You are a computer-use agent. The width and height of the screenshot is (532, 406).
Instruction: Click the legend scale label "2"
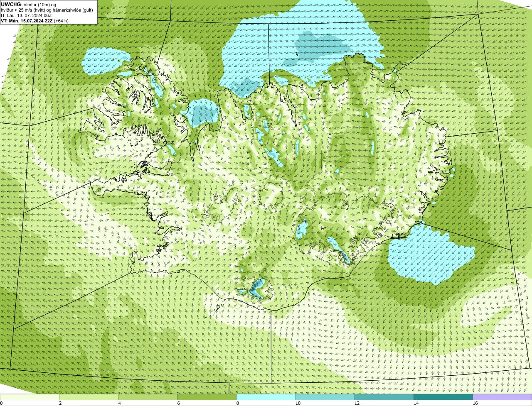(x=60, y=403)
